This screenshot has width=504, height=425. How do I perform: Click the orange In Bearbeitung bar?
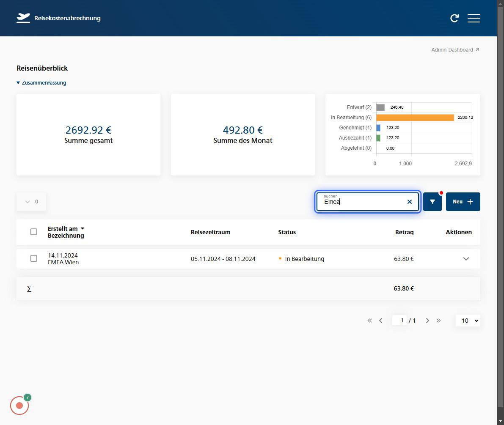point(415,118)
